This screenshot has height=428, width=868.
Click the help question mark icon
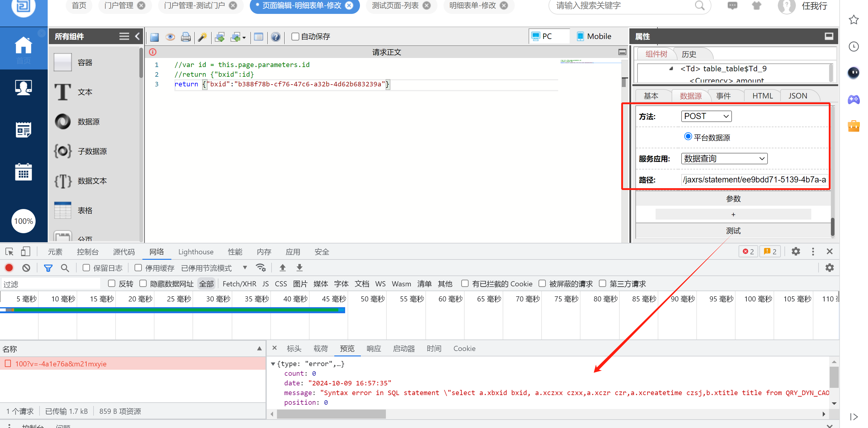[276, 37]
